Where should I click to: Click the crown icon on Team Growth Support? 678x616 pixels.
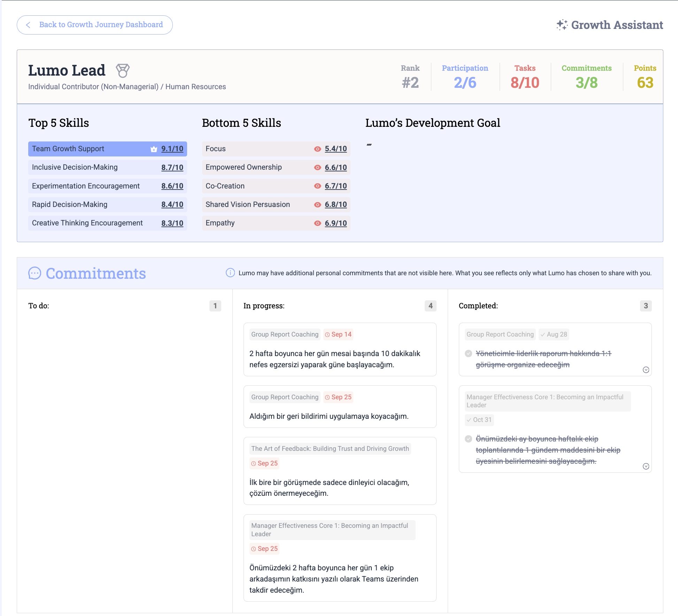tap(154, 149)
